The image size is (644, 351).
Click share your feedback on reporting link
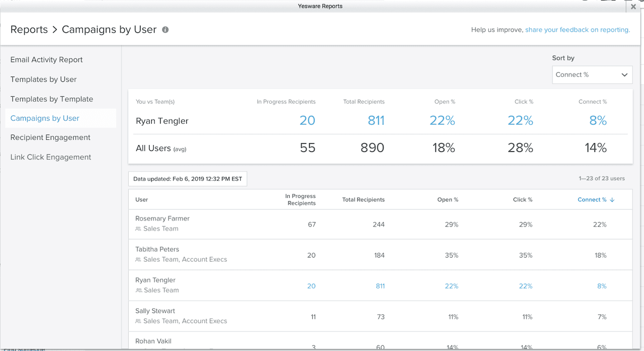(577, 30)
